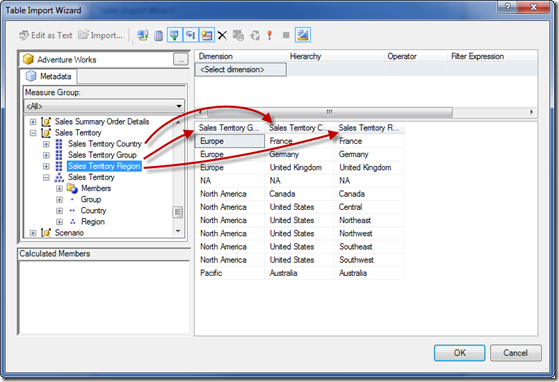The image size is (559, 382).
Task: Select Sales Summary Order Details in tree
Action: (x=102, y=122)
